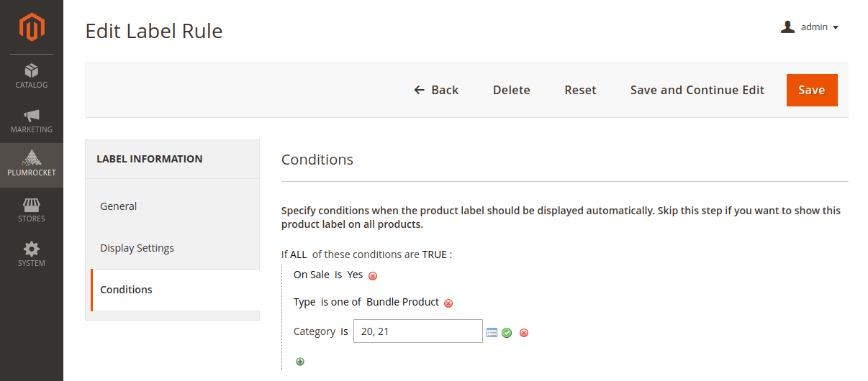Change the TRUE condition value
Image resolution: width=868 pixels, height=381 pixels.
tap(435, 254)
